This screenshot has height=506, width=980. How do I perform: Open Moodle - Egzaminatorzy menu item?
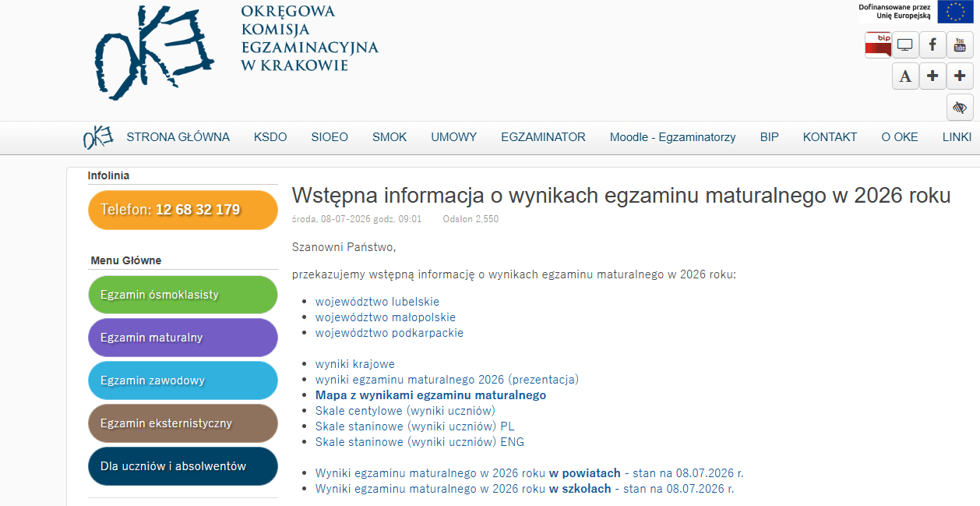pos(673,137)
